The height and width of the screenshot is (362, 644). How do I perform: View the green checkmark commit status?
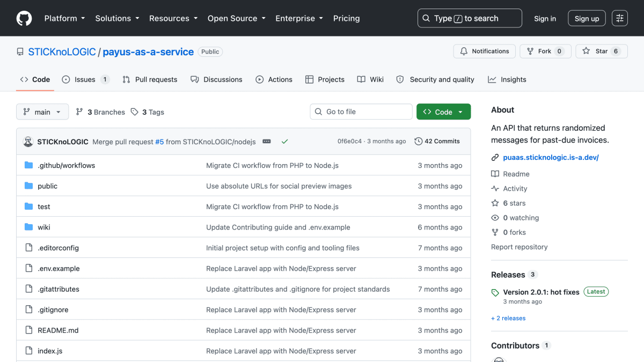click(284, 142)
